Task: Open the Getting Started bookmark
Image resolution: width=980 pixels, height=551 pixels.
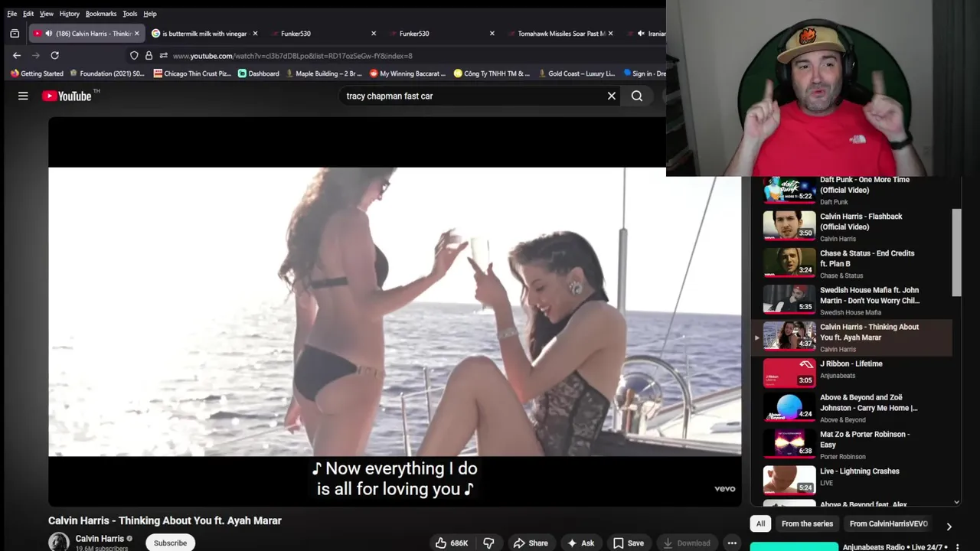Action: [x=37, y=73]
